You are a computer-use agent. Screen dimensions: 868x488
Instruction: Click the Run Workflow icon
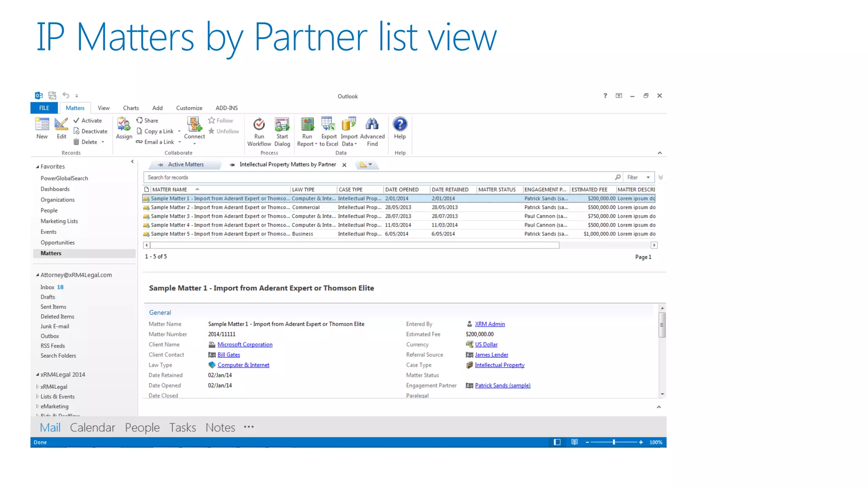[259, 124]
